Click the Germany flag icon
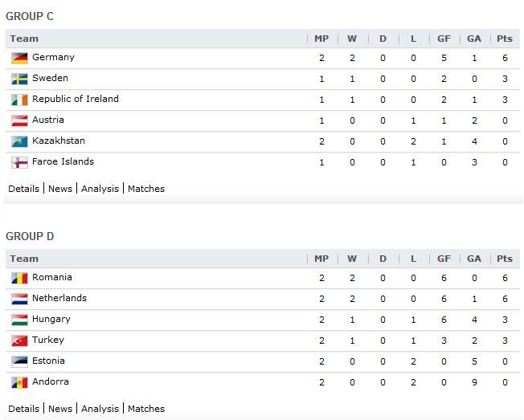The height and width of the screenshot is (420, 524). click(x=19, y=58)
